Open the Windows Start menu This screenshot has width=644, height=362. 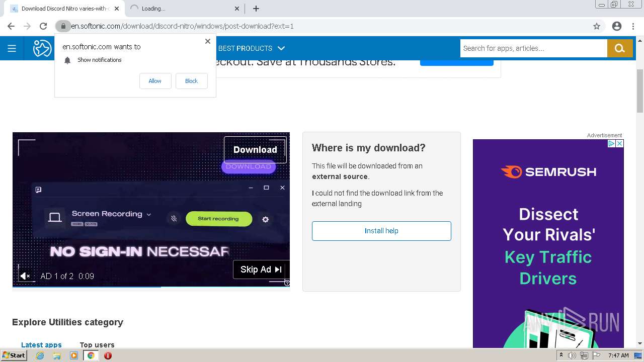coord(14,355)
